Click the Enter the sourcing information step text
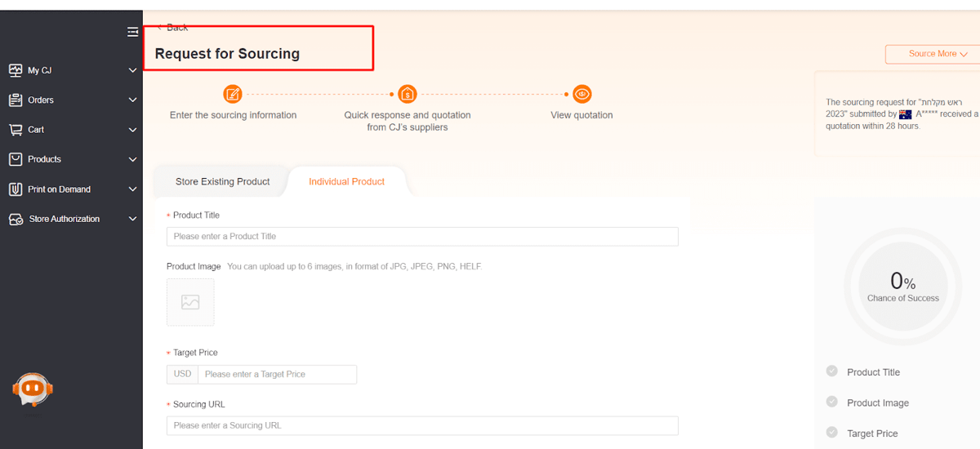The height and width of the screenshot is (449, 980). (233, 115)
